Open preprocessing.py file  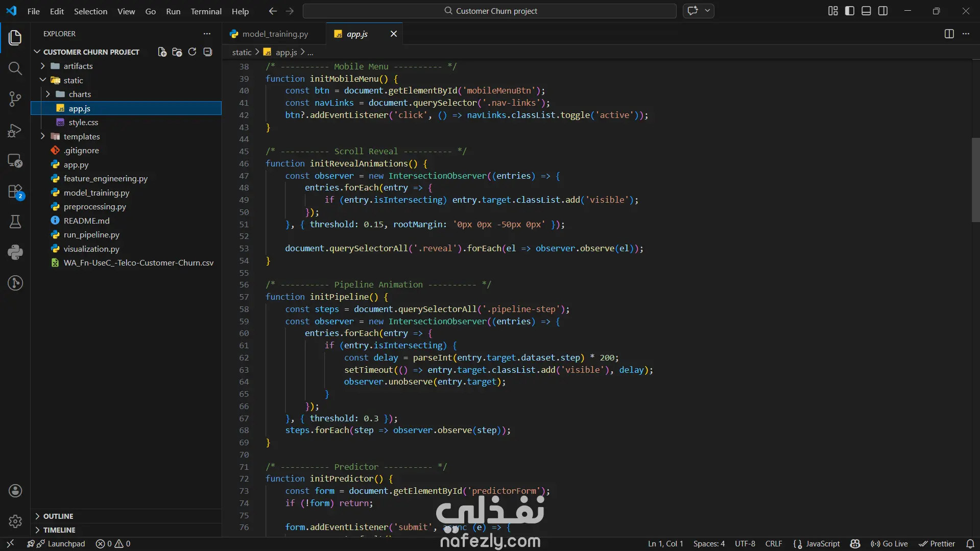[126, 207]
